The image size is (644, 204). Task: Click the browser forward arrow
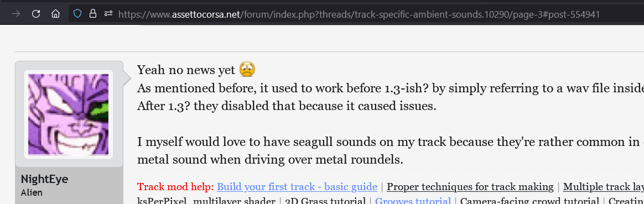[x=17, y=14]
